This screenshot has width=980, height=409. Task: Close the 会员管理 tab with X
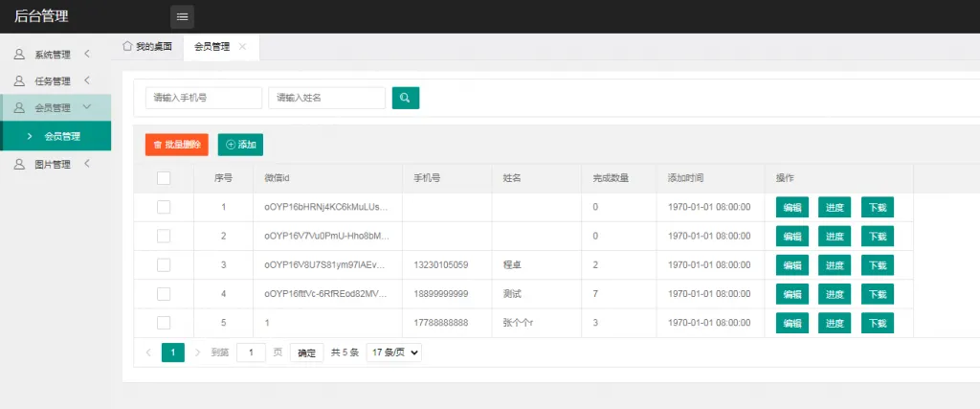[242, 46]
